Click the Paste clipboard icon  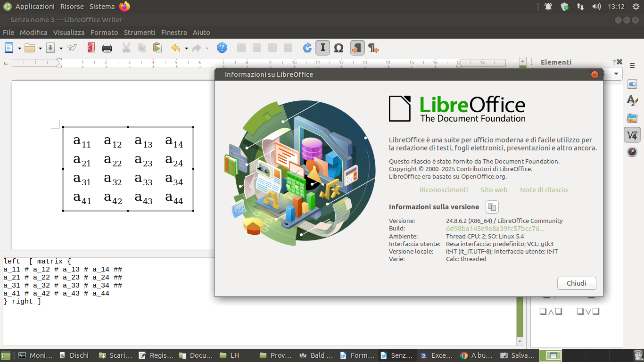(157, 48)
